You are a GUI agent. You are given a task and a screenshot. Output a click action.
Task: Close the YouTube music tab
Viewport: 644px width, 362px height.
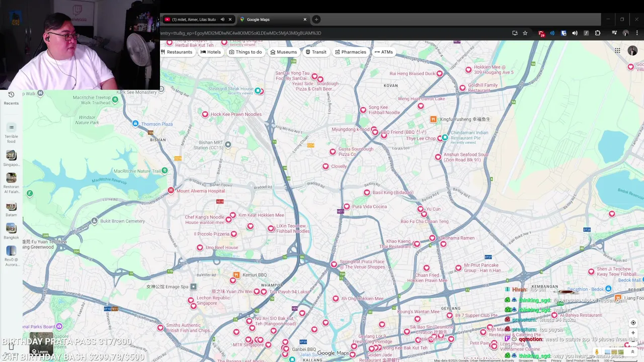tap(230, 20)
